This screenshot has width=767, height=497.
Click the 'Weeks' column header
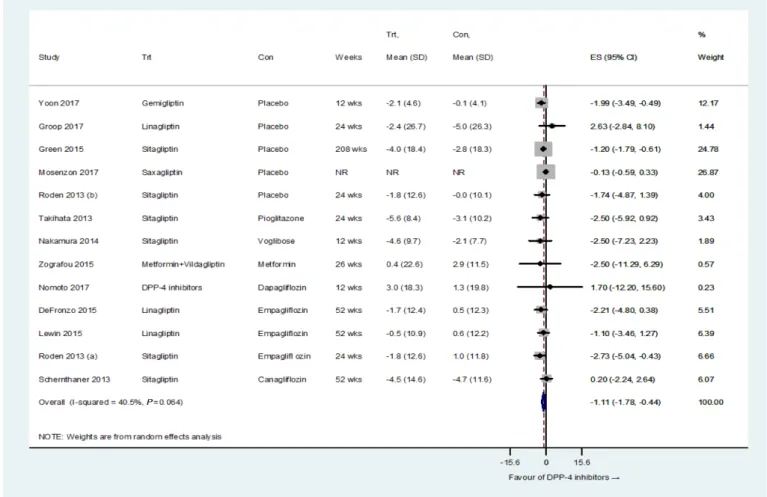[x=349, y=57]
